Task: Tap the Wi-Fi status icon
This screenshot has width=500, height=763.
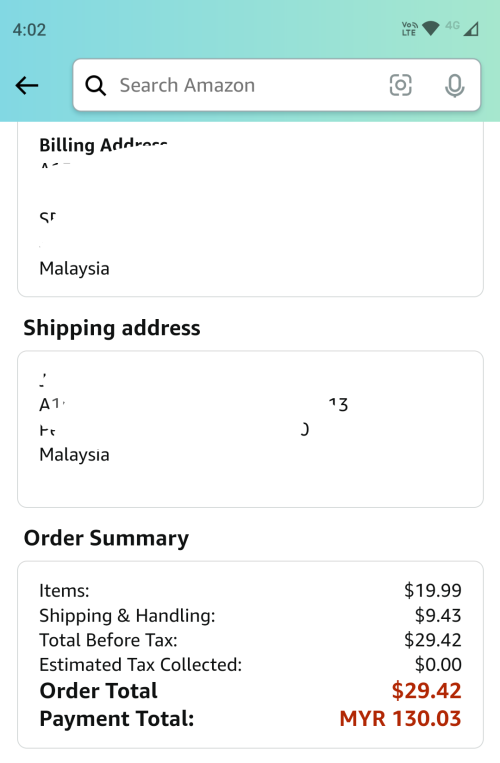Action: (x=430, y=29)
